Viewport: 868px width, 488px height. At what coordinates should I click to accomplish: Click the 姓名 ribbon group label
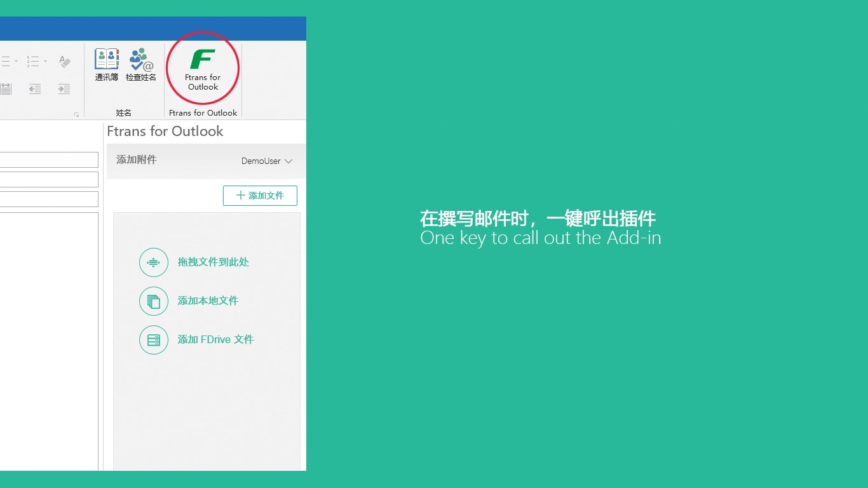coord(124,113)
